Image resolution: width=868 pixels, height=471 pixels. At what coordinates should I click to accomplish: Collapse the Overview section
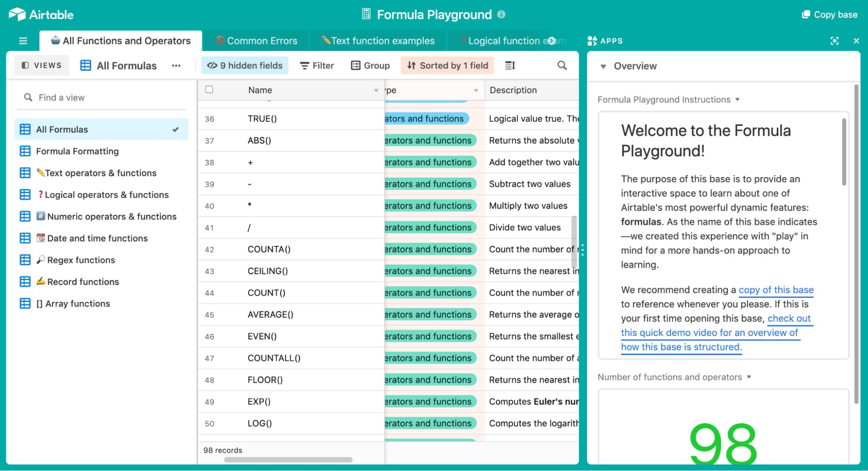click(x=603, y=66)
